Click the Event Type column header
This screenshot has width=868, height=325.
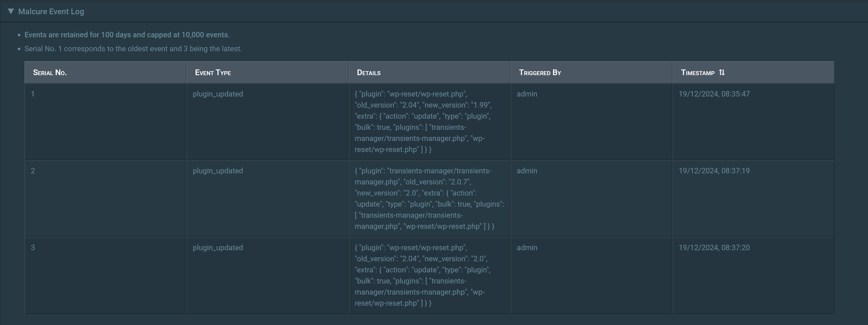213,73
